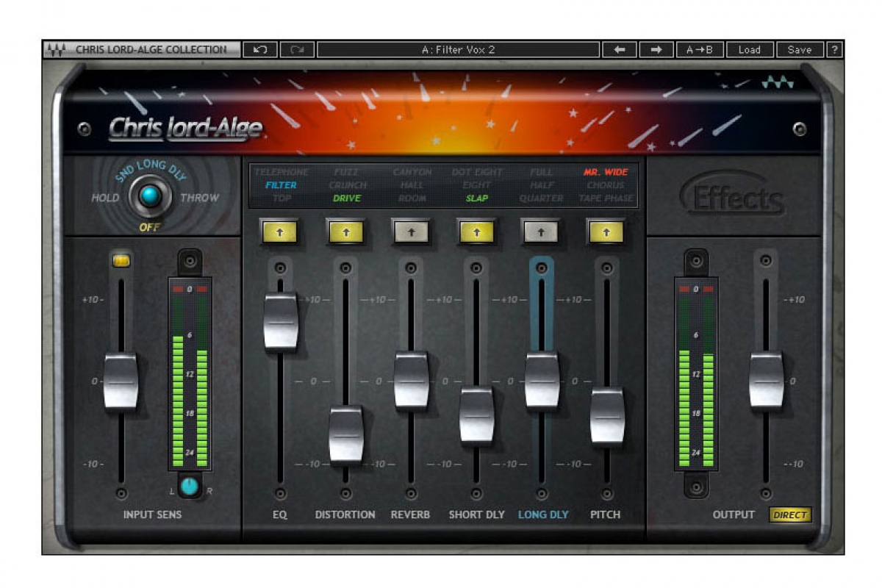Viewport: 882px width, 588px height.
Task: Click the TELEPHONE mode text
Action: tap(281, 172)
